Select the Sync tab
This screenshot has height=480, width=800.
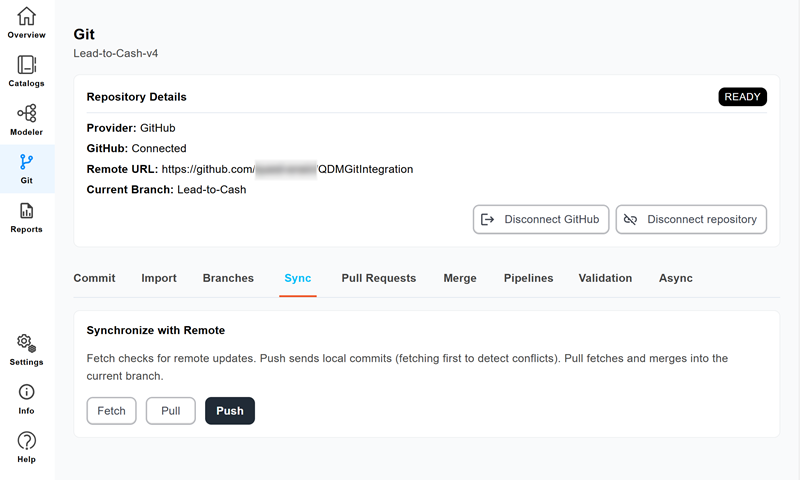point(298,278)
